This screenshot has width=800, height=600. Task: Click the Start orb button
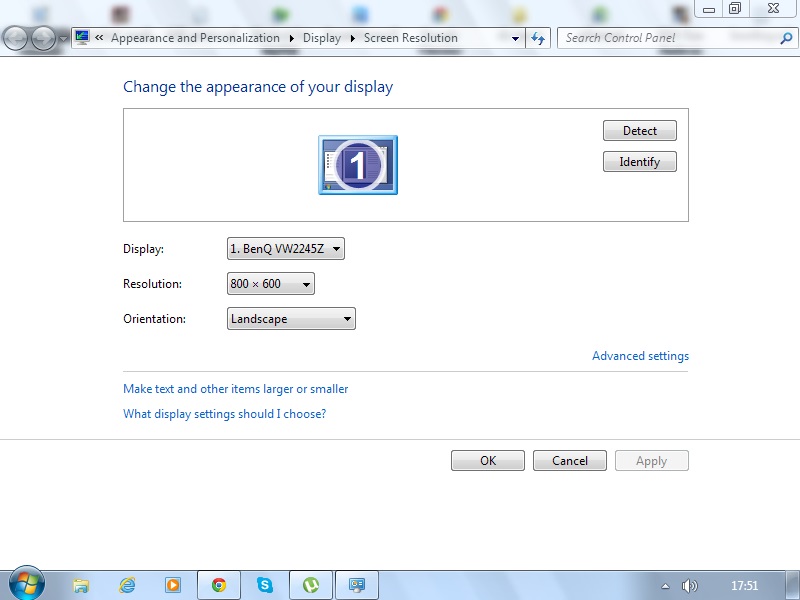(27, 584)
